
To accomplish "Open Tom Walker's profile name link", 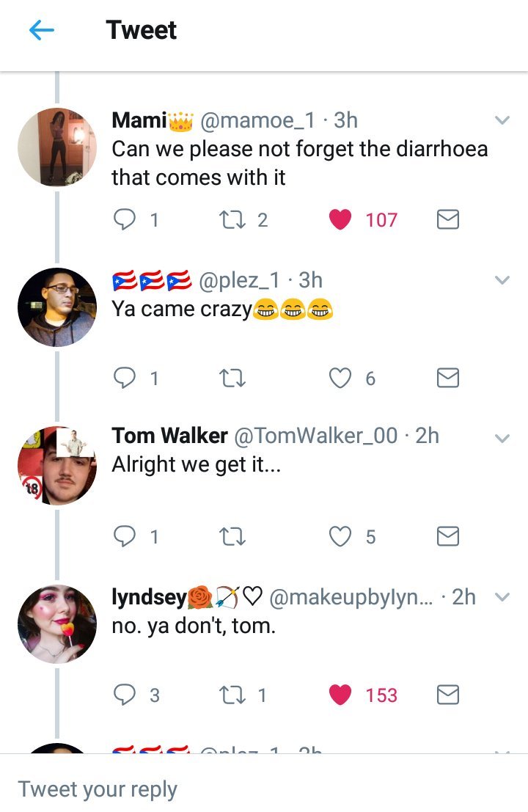I will click(x=169, y=436).
